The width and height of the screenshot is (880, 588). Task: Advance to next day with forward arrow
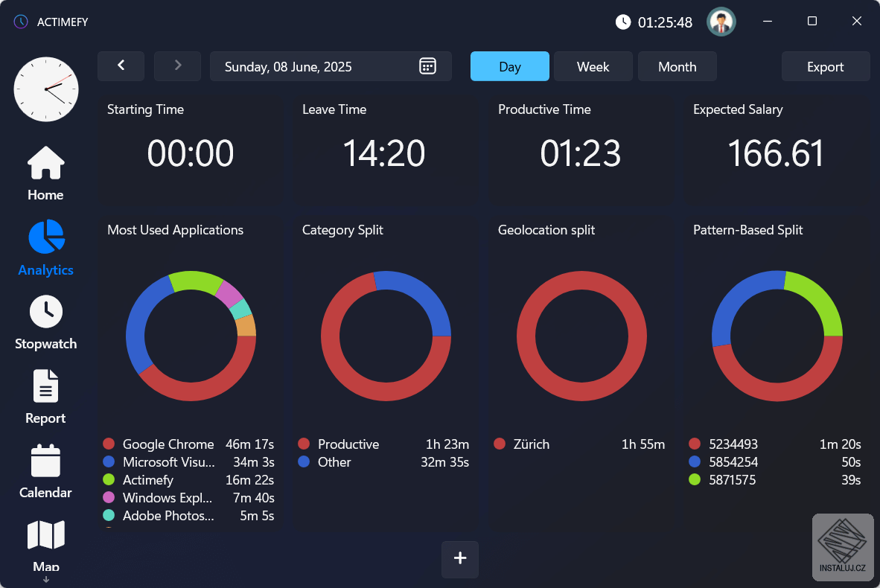pyautogui.click(x=177, y=66)
